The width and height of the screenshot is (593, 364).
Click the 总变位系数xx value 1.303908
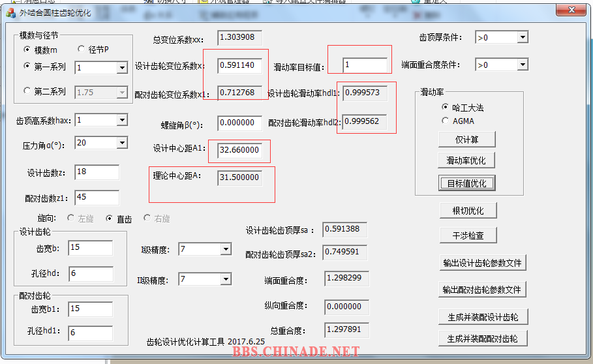240,38
